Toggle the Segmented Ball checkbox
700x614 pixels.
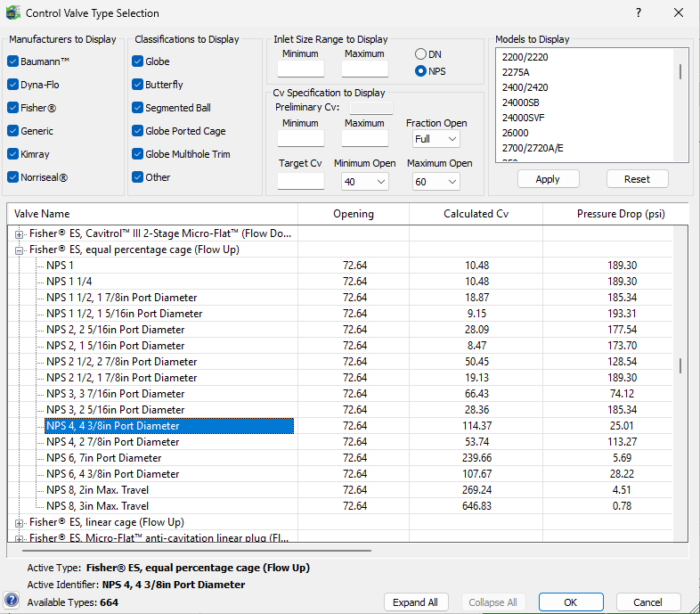137,108
